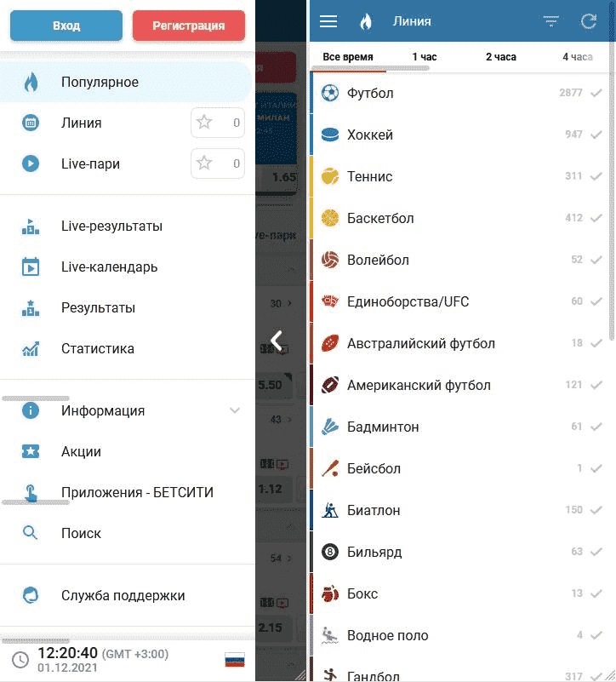Select the Бокс gloves icon
Screen dimensions: 616x682
[330, 593]
